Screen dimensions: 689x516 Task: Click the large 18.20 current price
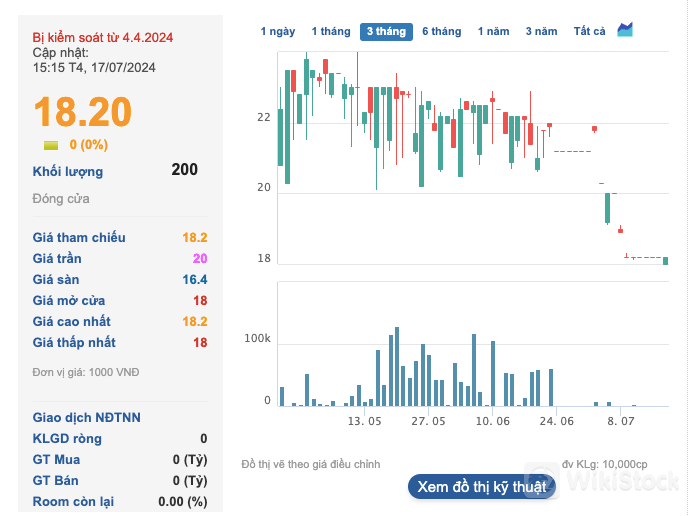coord(82,111)
